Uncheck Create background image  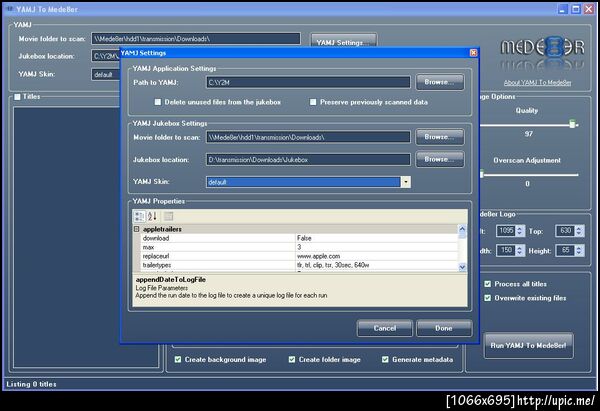[x=178, y=359]
